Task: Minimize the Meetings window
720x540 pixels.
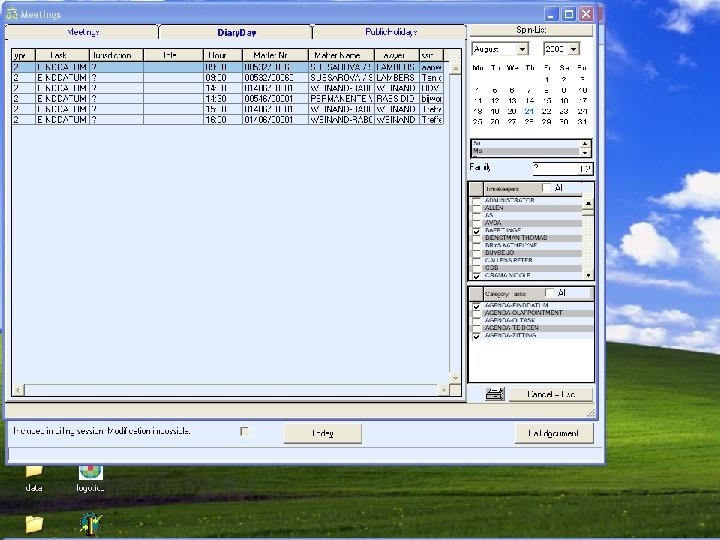Action: coord(551,14)
